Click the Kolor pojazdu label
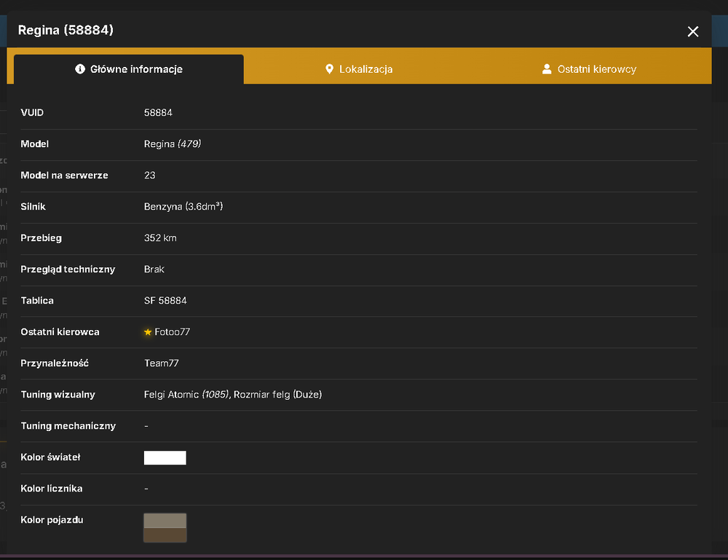This screenshot has height=560, width=728. click(52, 520)
